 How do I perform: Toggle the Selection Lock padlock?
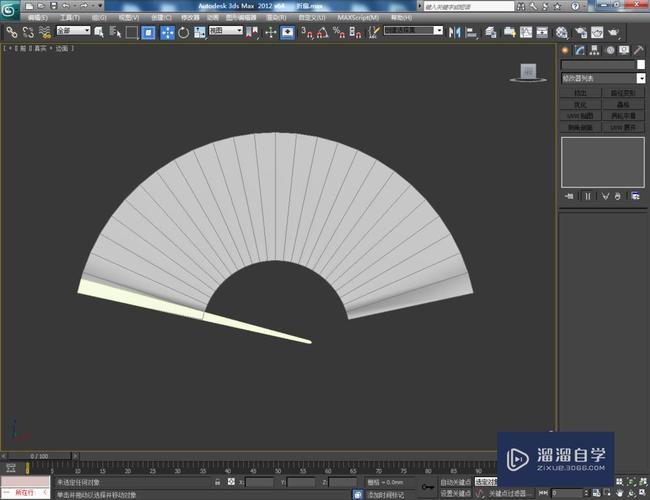(x=217, y=482)
